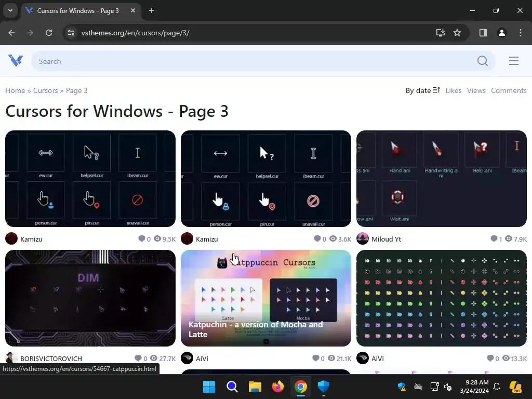The height and width of the screenshot is (399, 532).
Task: Open the browser side panel
Action: pyautogui.click(x=483, y=33)
